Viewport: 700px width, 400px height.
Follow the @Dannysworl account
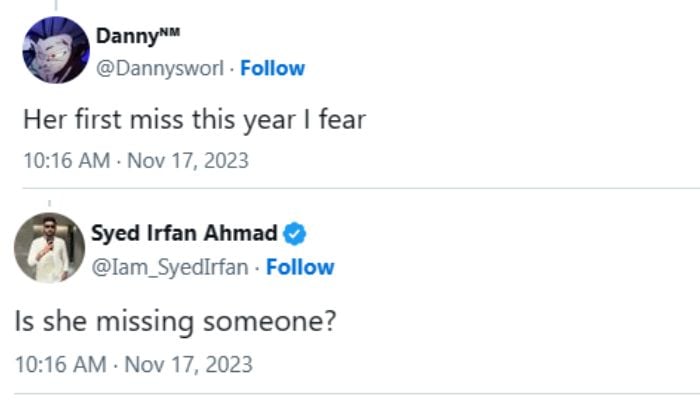coord(272,68)
